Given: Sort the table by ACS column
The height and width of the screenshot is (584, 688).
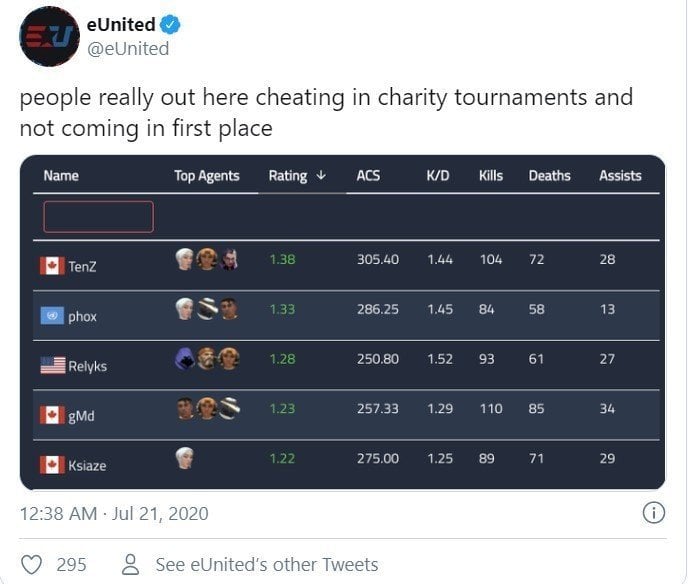Looking at the screenshot, I should pos(368,176).
